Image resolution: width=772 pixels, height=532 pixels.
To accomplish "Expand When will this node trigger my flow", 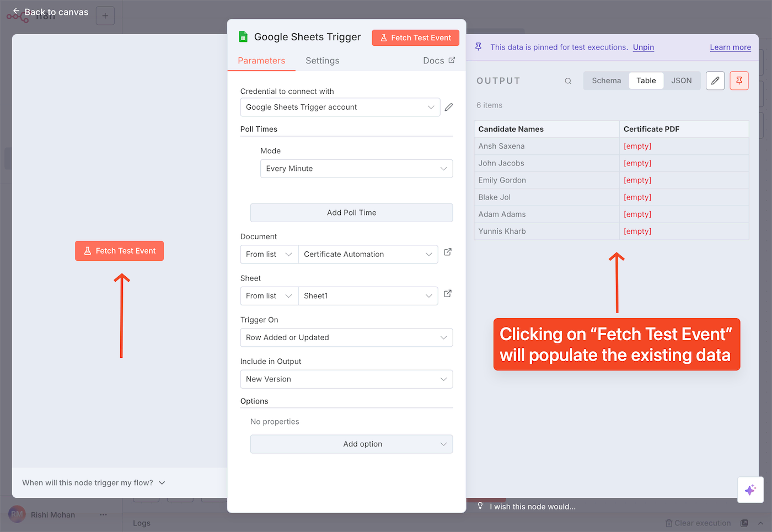I will [x=94, y=482].
